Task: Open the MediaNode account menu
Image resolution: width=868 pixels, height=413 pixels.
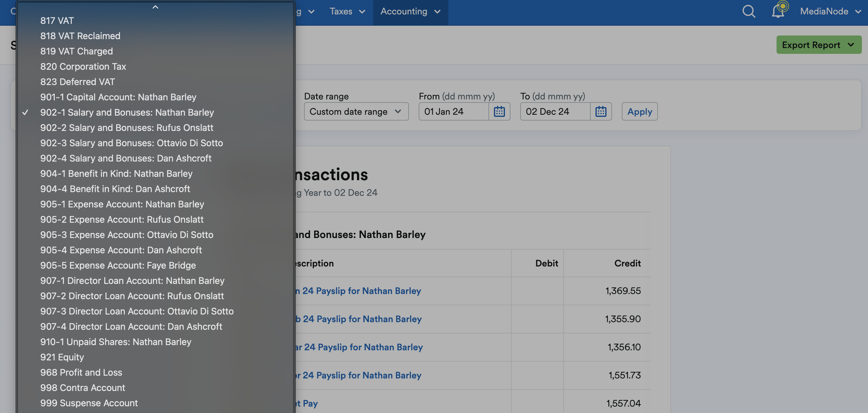Action: 831,11
